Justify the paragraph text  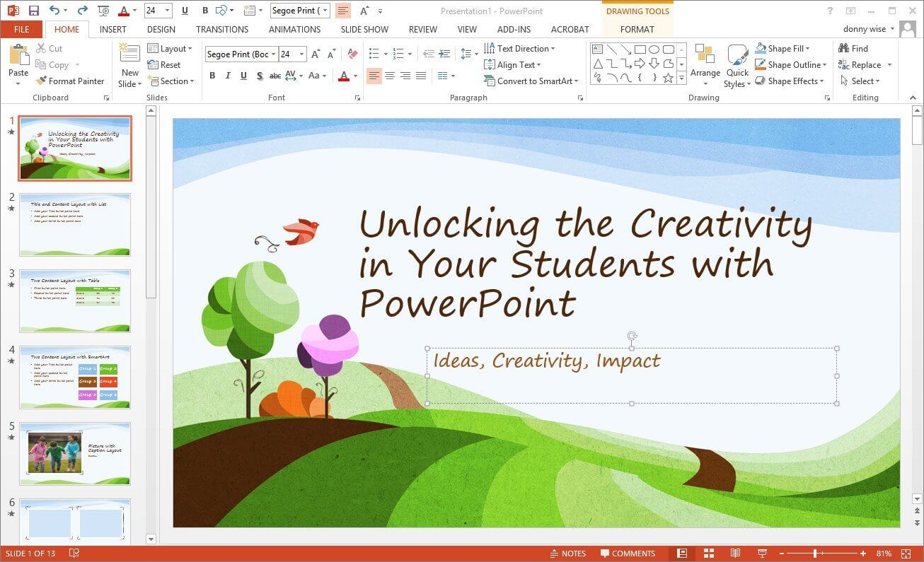coord(421,76)
